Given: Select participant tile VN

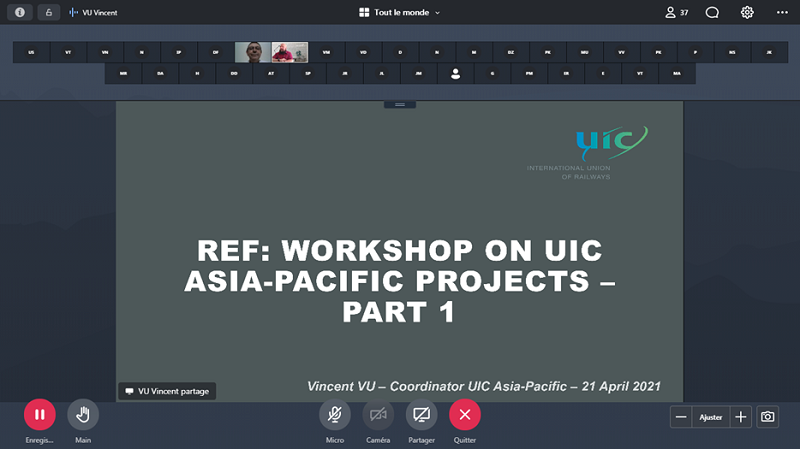Looking at the screenshot, I should click(105, 53).
